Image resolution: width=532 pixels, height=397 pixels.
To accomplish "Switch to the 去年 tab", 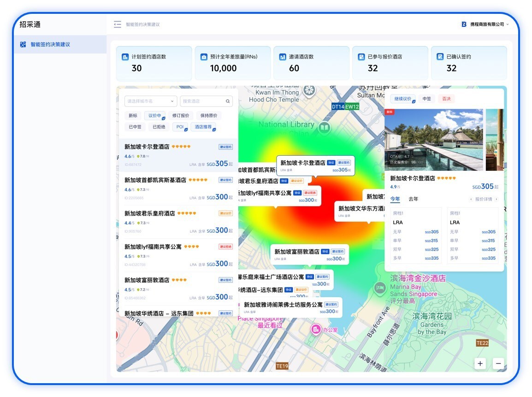I will click(413, 199).
